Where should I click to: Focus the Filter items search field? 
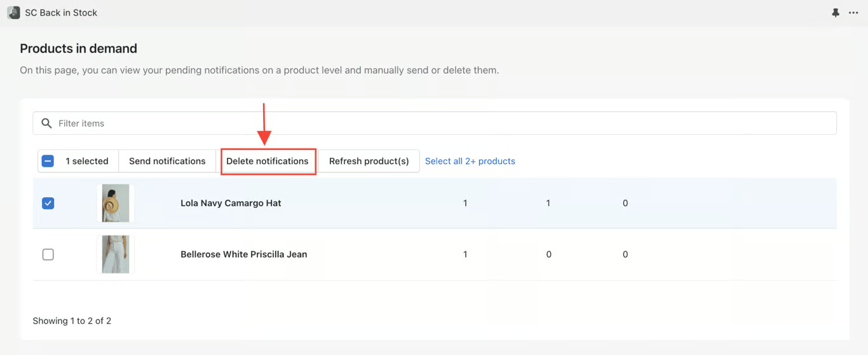(445, 123)
